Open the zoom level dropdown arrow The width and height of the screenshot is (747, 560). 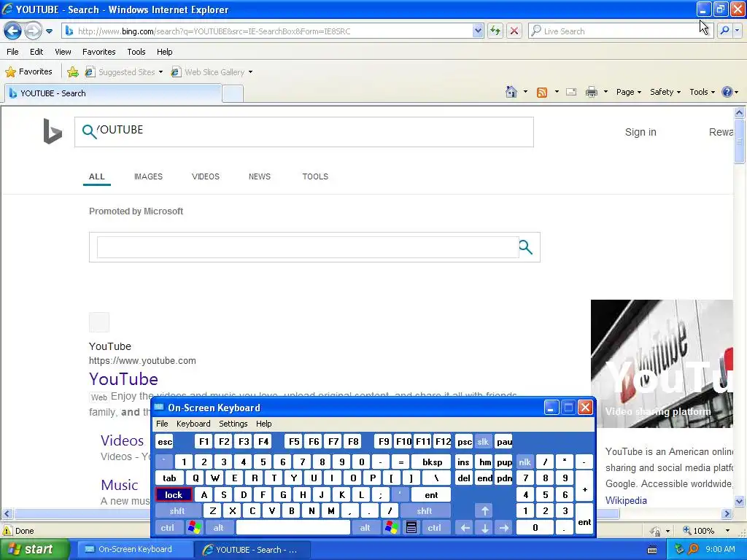(727, 531)
